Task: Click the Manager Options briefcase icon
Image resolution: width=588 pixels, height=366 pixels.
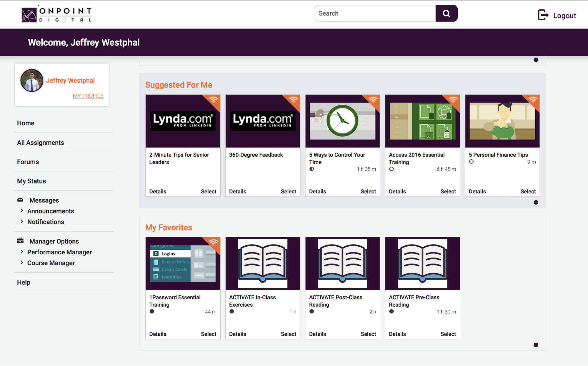Action: [20, 241]
